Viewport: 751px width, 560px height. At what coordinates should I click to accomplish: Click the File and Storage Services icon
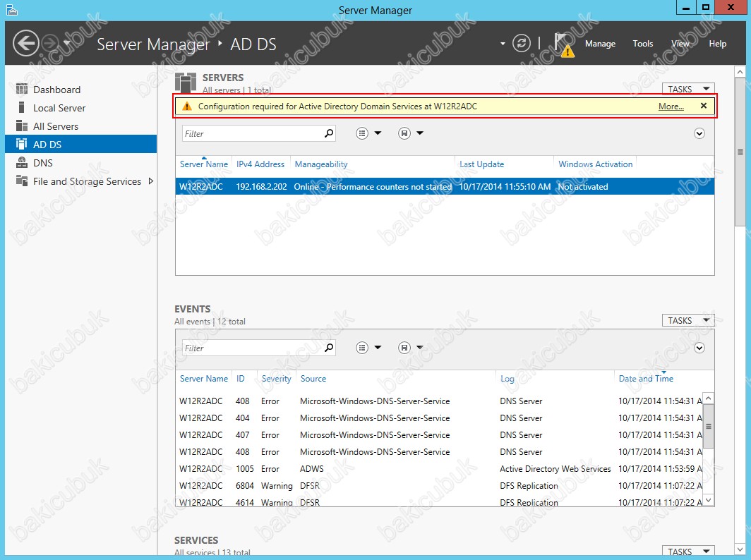click(x=22, y=181)
